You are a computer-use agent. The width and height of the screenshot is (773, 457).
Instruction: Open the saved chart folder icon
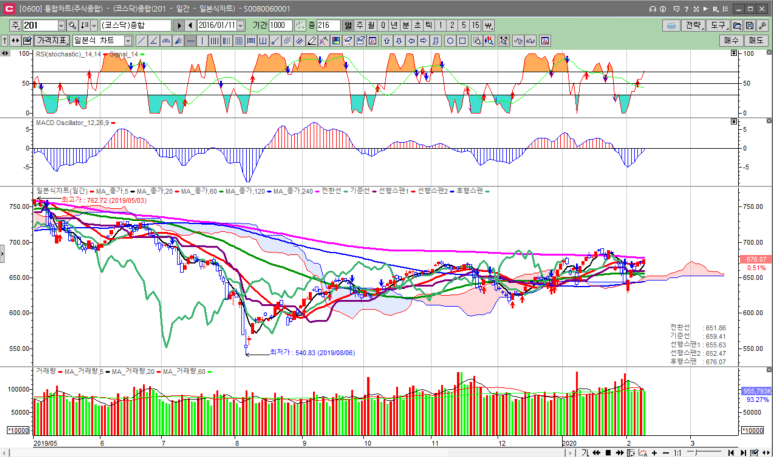[737, 25]
